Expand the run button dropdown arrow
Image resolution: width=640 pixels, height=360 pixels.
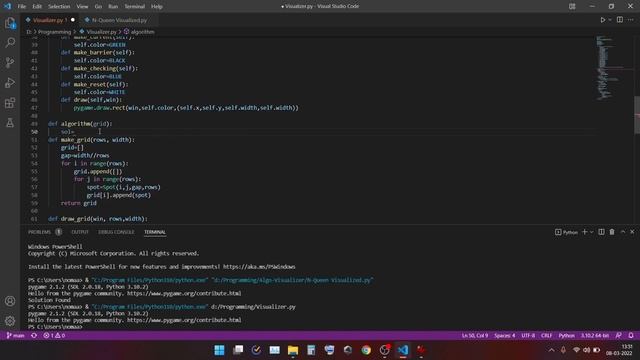click(x=610, y=20)
